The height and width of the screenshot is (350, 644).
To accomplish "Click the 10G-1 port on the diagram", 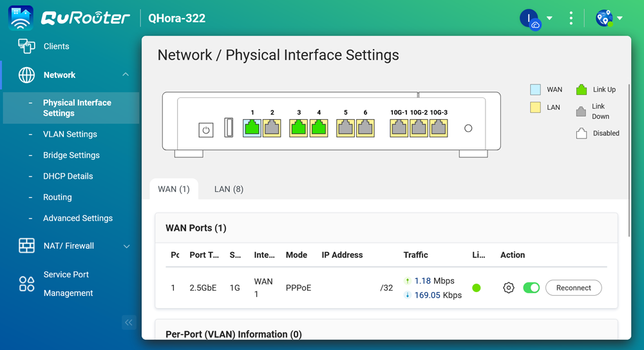I will (399, 128).
